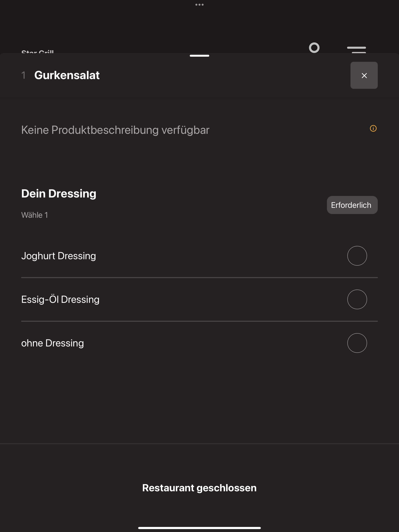Tap the Essig-Öl Dressing label text
Viewport: 399px width, 532px height.
click(x=60, y=299)
